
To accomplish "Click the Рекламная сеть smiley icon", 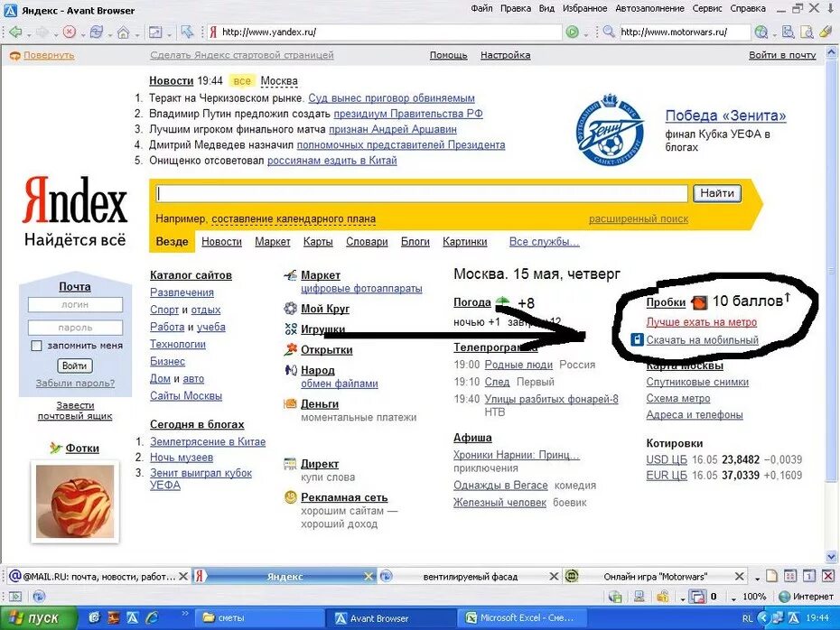I will (290, 497).
